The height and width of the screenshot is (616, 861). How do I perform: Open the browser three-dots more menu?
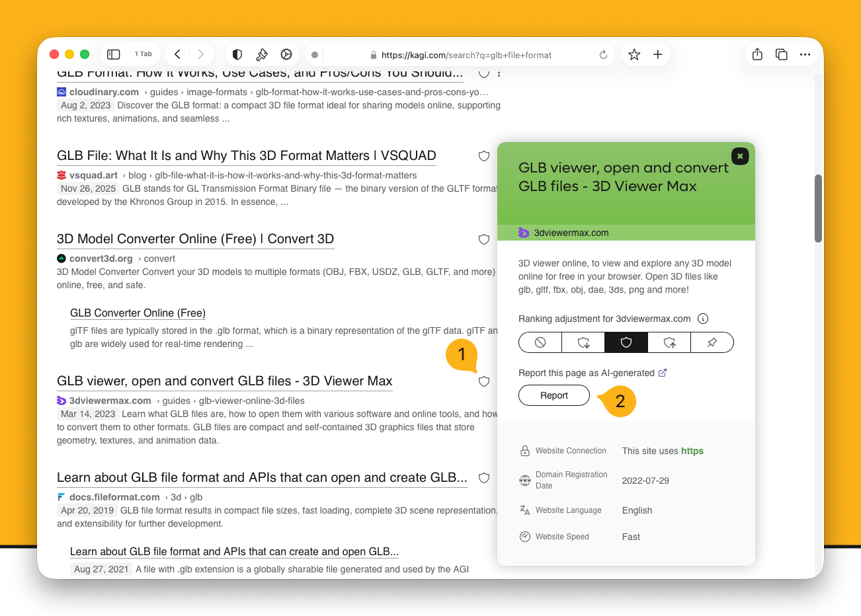[805, 55]
